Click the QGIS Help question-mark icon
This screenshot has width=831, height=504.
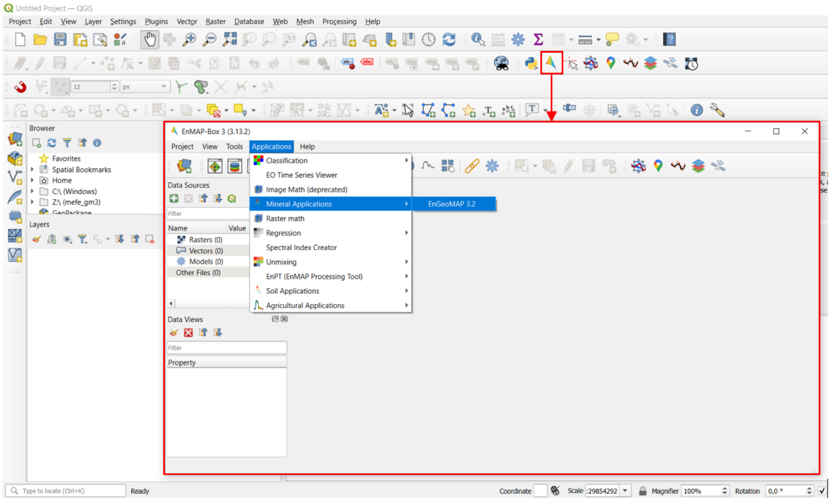(669, 40)
